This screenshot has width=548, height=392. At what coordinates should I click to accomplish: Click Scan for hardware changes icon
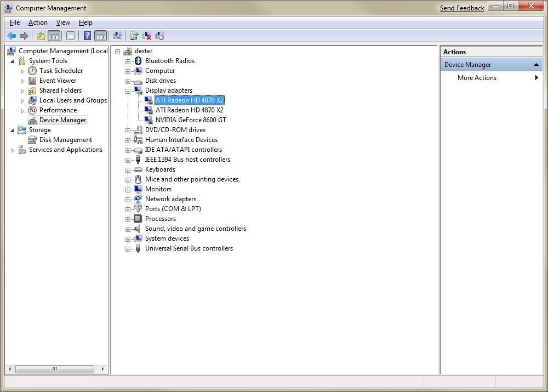(x=117, y=36)
